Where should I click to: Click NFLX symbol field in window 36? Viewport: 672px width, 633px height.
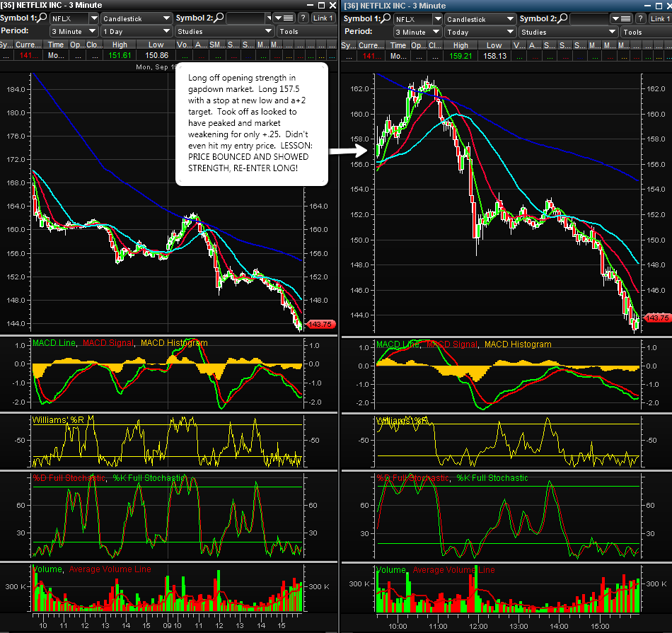(x=414, y=19)
